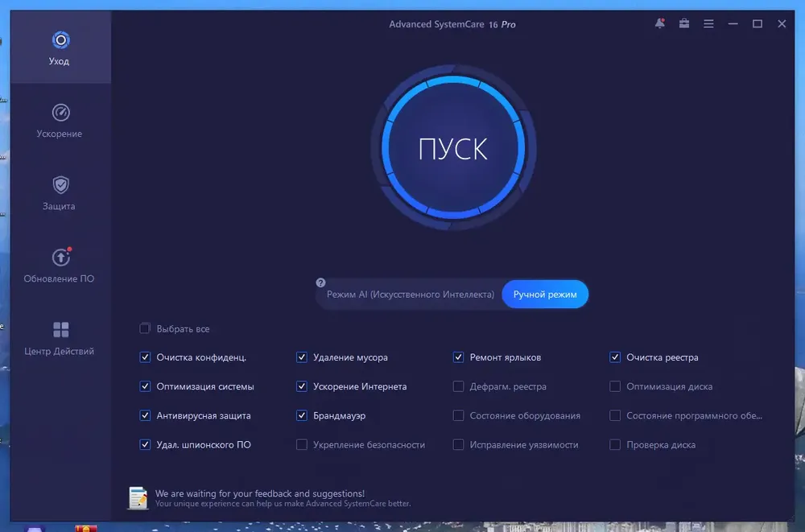
Task: Open the Уход section icon
Action: (x=60, y=40)
